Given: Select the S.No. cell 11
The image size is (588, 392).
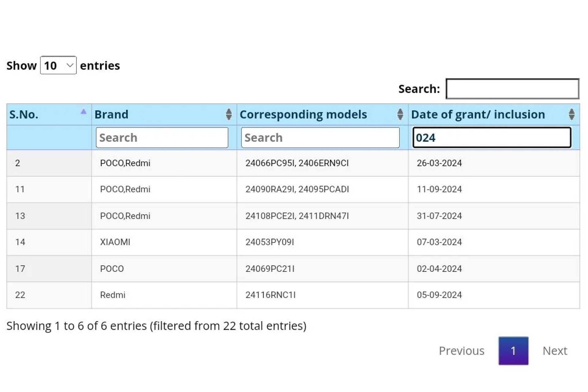Looking at the screenshot, I should tap(49, 189).
